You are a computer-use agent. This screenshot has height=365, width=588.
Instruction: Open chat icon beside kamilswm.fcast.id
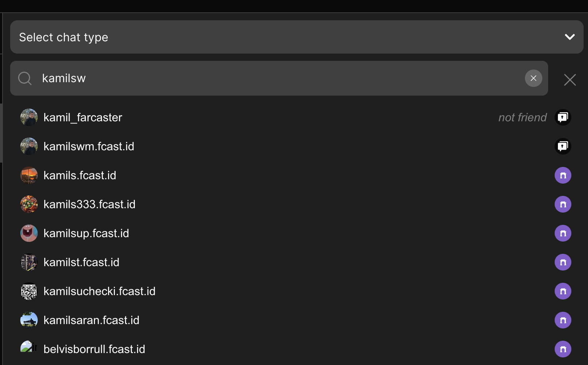tap(563, 146)
